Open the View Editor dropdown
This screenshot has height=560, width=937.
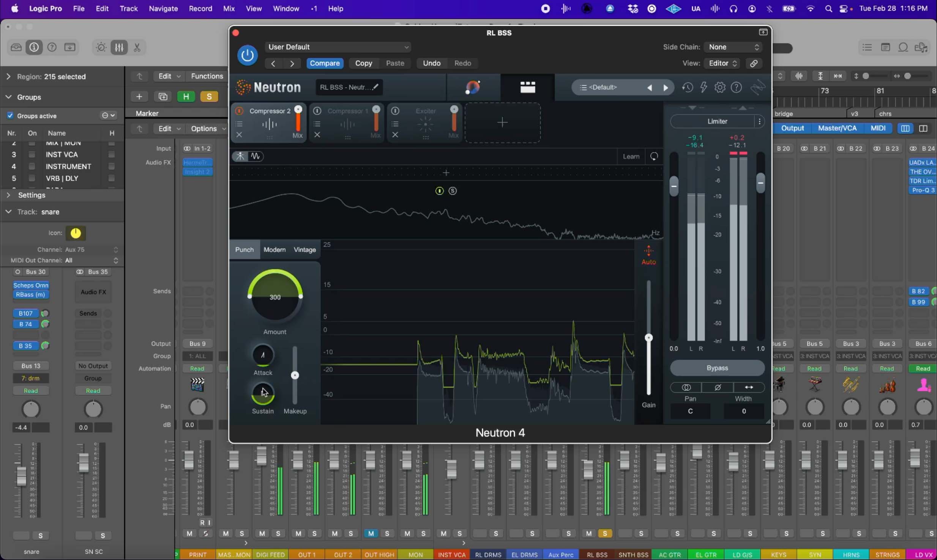click(722, 63)
